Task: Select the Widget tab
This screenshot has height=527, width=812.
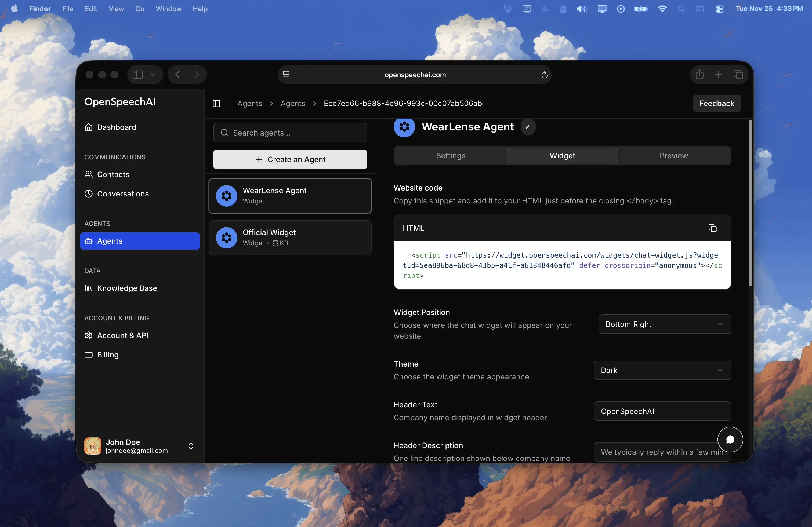Action: coord(562,155)
